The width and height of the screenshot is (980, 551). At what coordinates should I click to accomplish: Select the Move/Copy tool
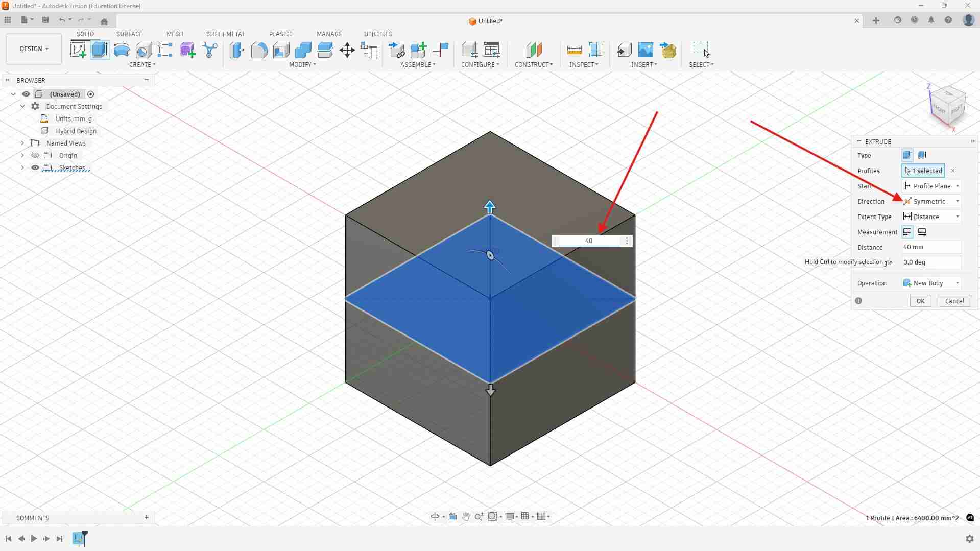pos(347,50)
